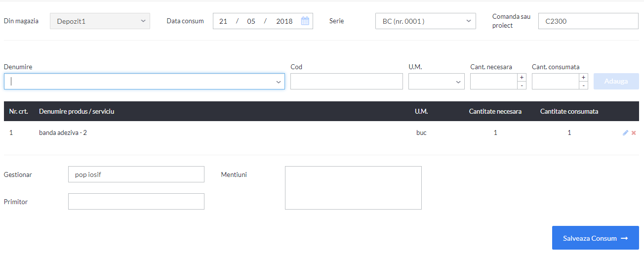The image size is (644, 260).
Task: Expand the Serie BC dropdown
Action: click(x=426, y=21)
